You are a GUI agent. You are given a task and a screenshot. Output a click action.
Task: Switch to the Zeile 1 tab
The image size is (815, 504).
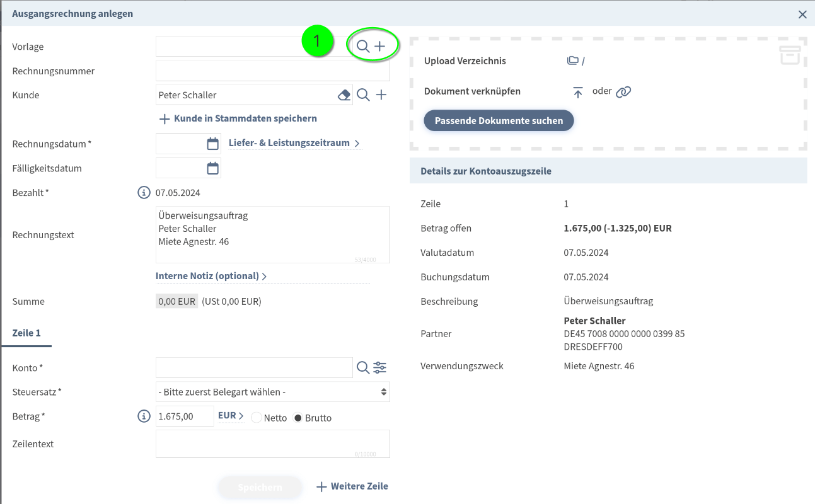pyautogui.click(x=26, y=333)
